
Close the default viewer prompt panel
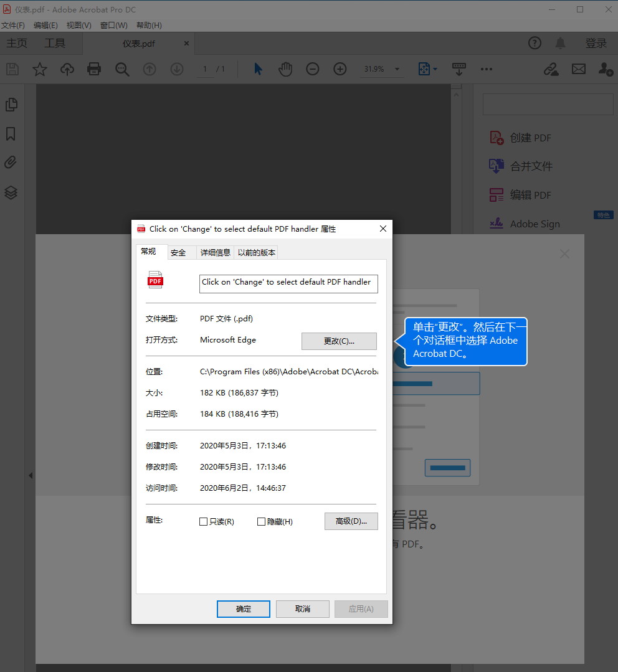[x=565, y=254]
